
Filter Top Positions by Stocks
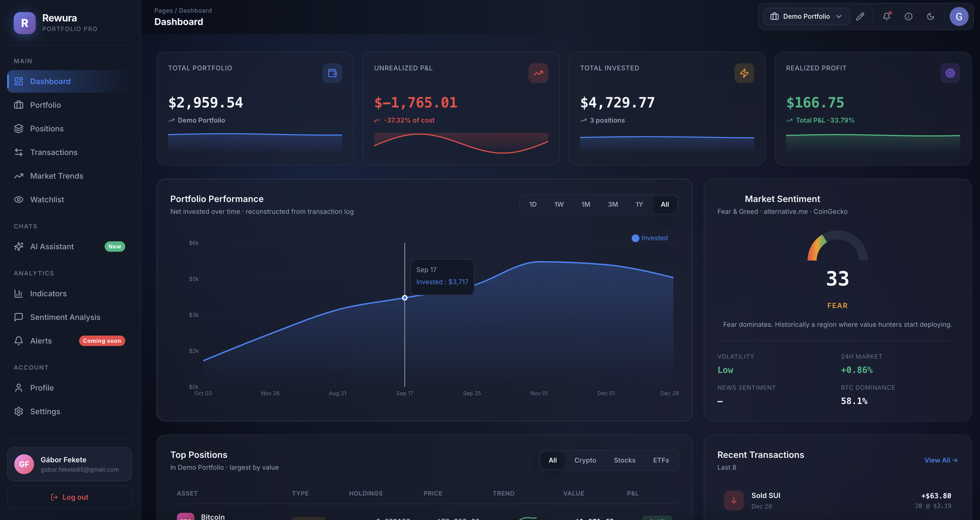click(x=624, y=460)
